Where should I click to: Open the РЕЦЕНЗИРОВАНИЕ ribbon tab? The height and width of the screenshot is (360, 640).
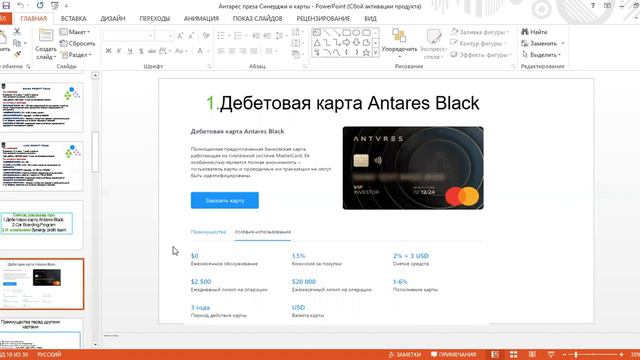point(323,18)
